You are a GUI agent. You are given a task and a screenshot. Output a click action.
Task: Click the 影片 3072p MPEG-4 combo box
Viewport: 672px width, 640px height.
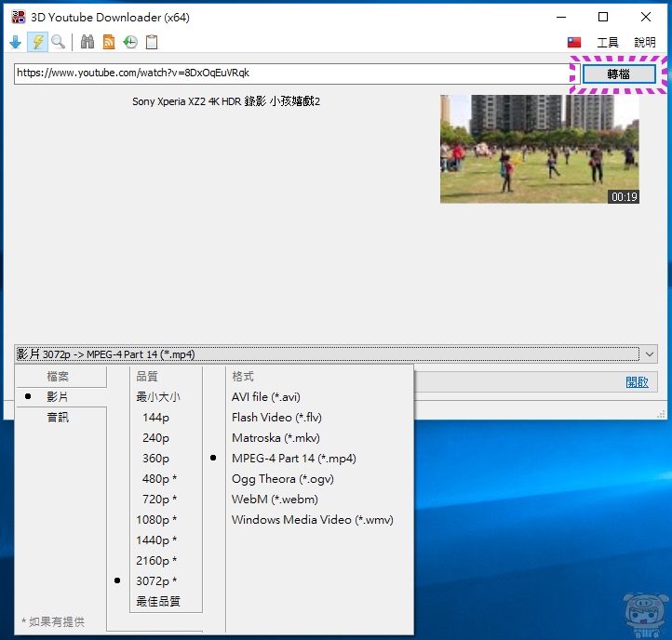326,353
